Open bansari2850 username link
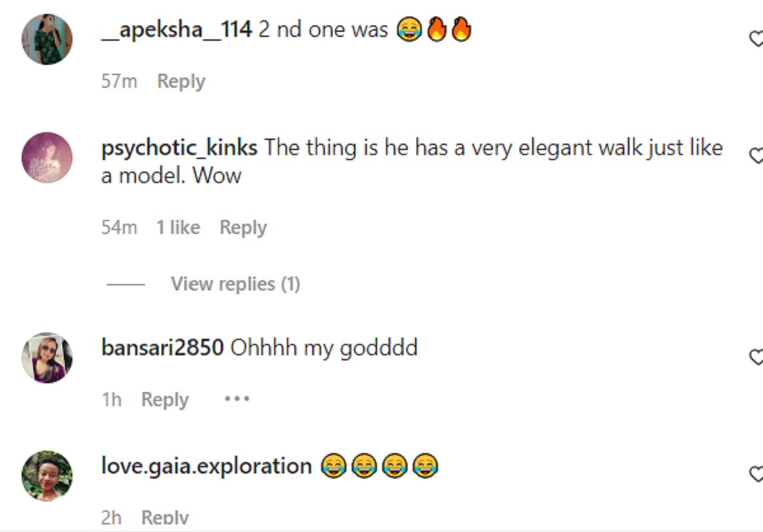This screenshot has width=763, height=532. click(162, 348)
